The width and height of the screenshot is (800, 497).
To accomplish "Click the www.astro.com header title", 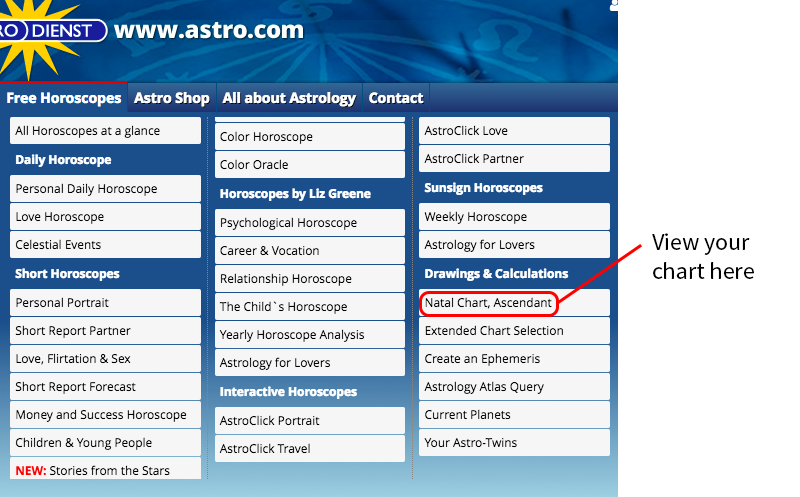I will 209,30.
